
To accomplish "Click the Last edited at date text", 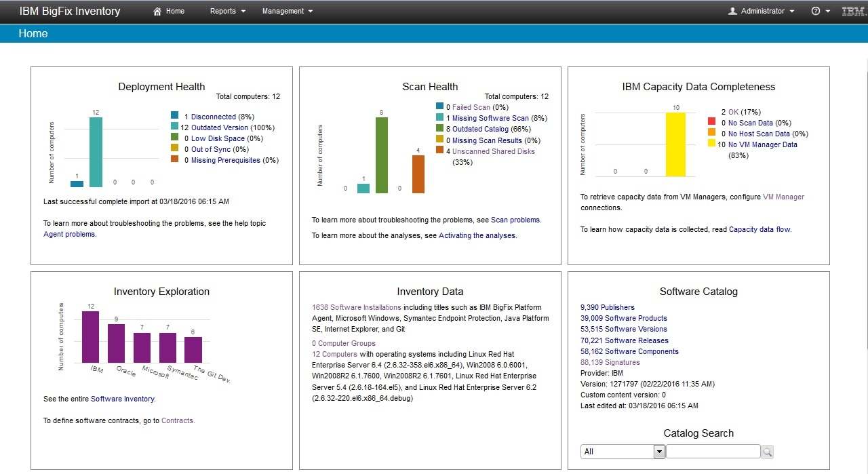I will 639,406.
